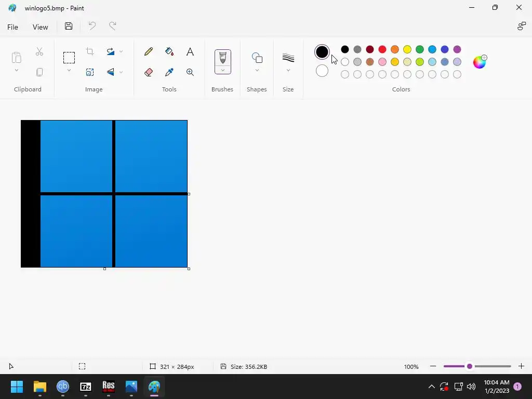Click the Cut scissors icon
The width and height of the screenshot is (532, 399).
click(39, 51)
